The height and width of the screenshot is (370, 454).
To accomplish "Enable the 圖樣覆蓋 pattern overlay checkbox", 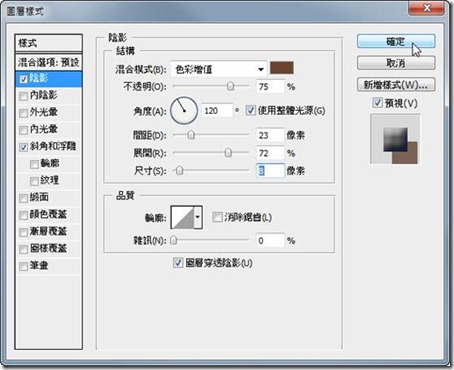I will 23,249.
